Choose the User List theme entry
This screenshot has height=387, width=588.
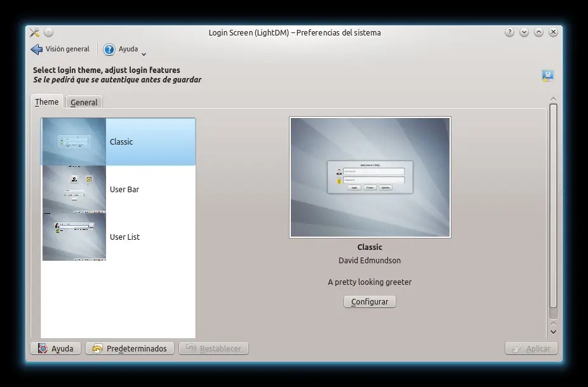(x=124, y=237)
